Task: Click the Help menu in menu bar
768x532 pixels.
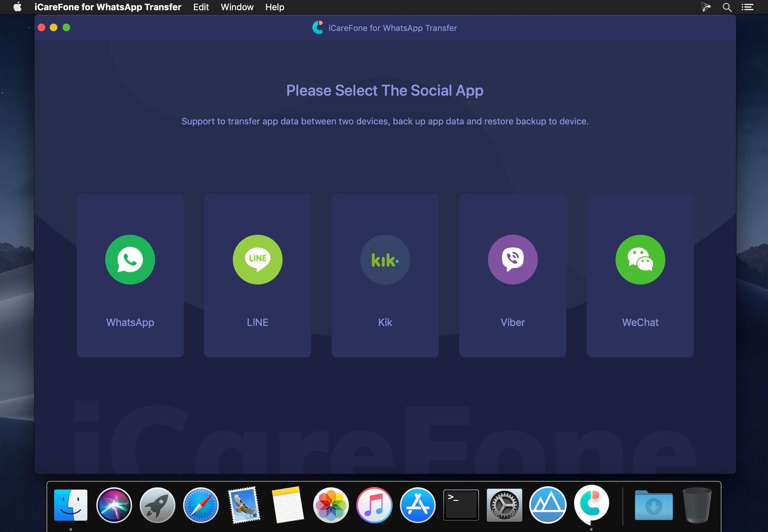Action: 276,7
